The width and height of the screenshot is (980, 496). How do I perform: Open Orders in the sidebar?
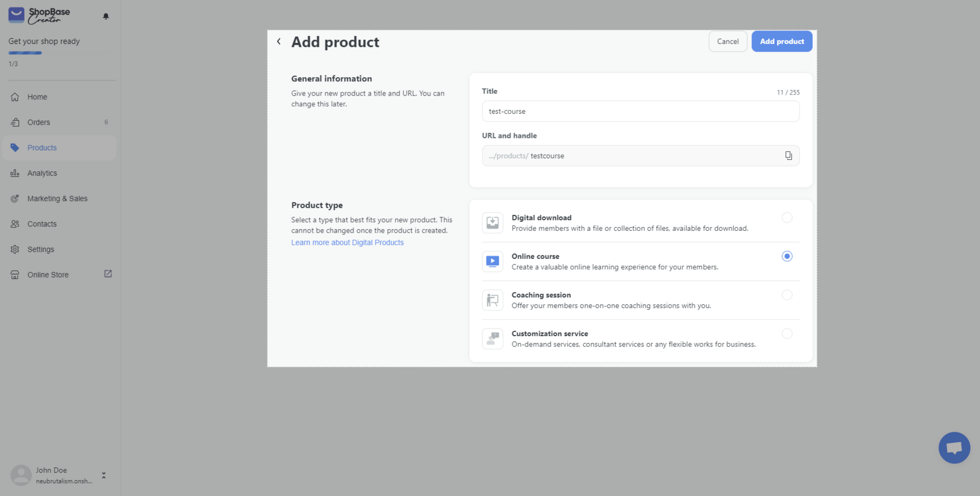click(59, 122)
